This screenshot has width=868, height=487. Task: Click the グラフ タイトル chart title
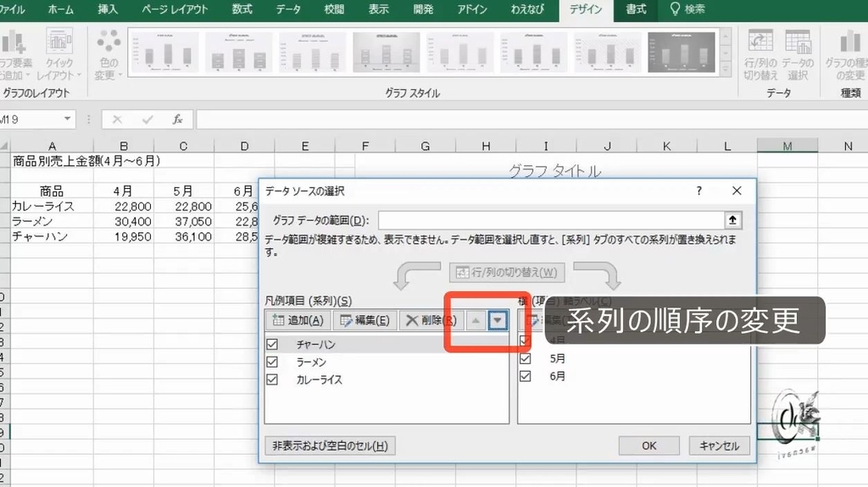pos(554,171)
